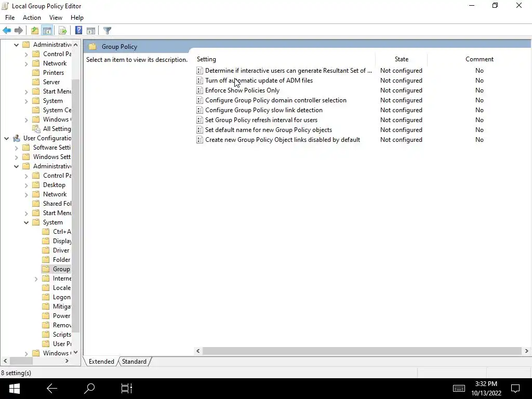Expand Windows Settings under User Configuration
The image size is (532, 399).
(x=16, y=157)
